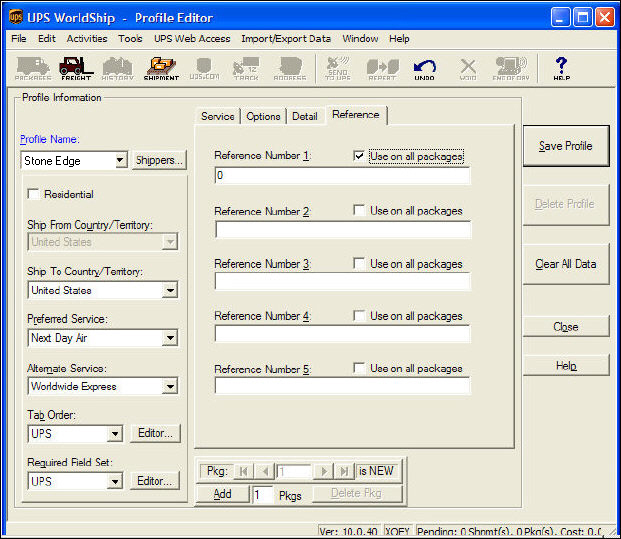Viewport: 621px width, 539px height.
Task: Click the Reference Number 2 input field
Action: tap(343, 230)
